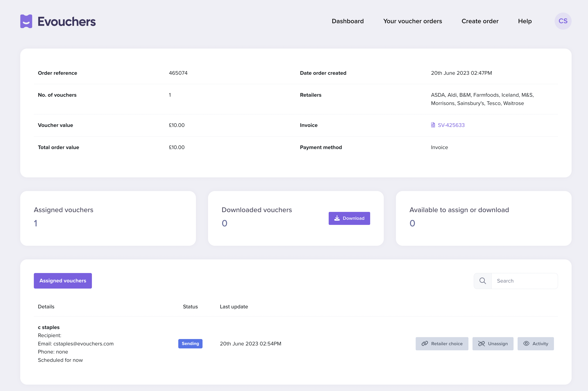
Task: Click the Available to assign or download heading
Action: tap(459, 210)
